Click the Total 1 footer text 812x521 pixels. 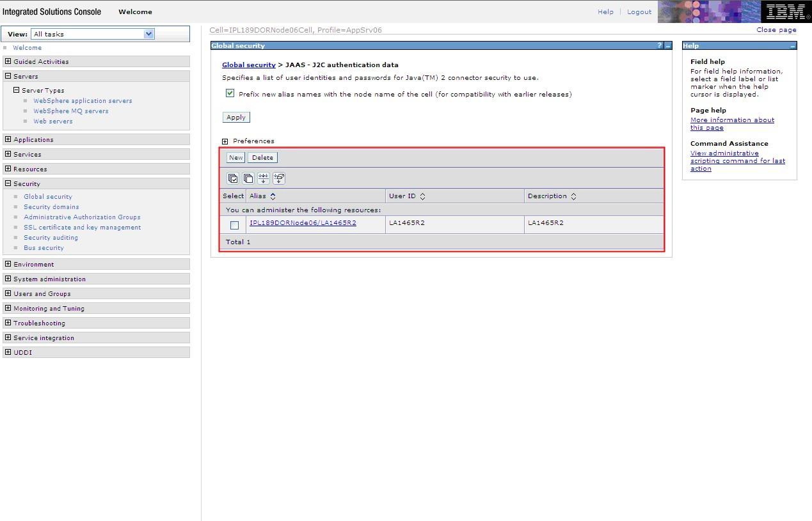point(238,242)
